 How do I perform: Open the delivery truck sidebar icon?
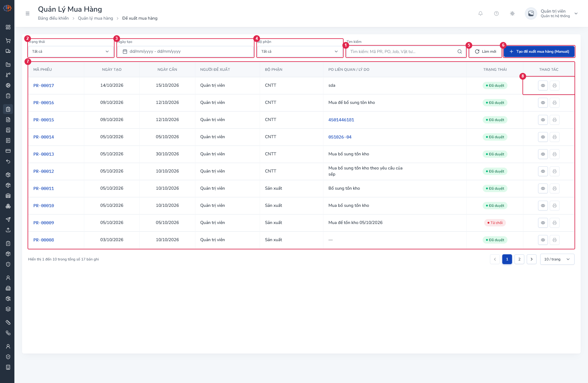click(x=8, y=51)
